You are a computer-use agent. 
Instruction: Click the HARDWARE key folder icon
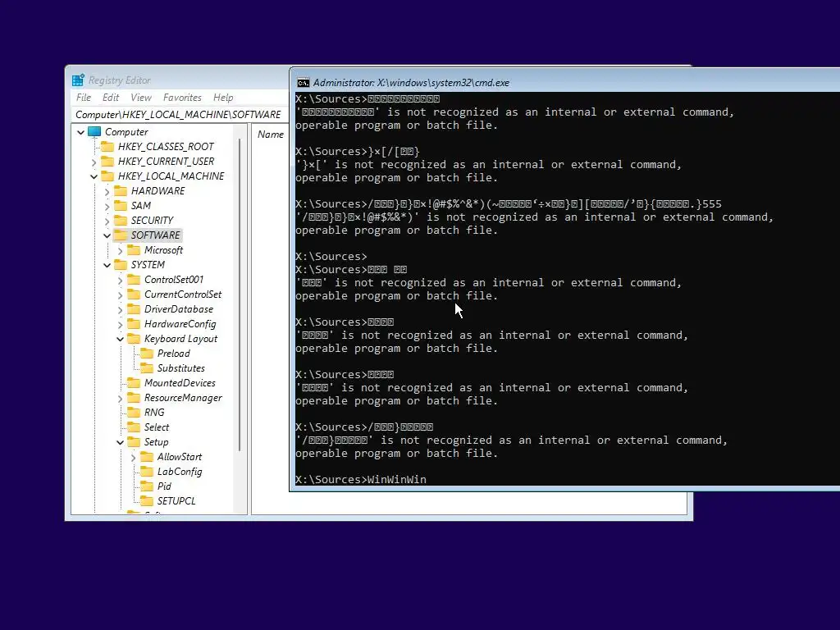[121, 190]
